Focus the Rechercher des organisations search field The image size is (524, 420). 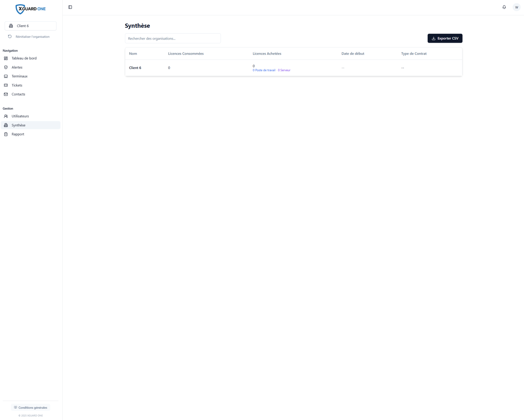173,38
